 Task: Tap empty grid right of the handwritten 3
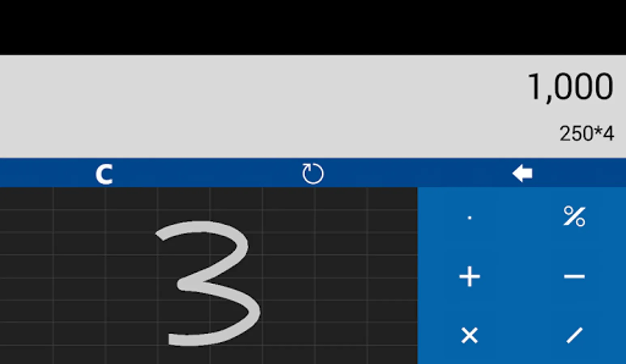pyautogui.click(x=340, y=279)
